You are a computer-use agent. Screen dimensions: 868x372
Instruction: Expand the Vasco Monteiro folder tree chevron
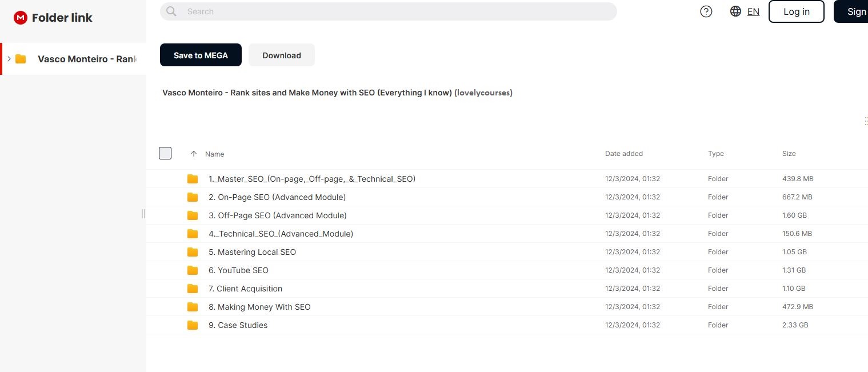[9, 59]
